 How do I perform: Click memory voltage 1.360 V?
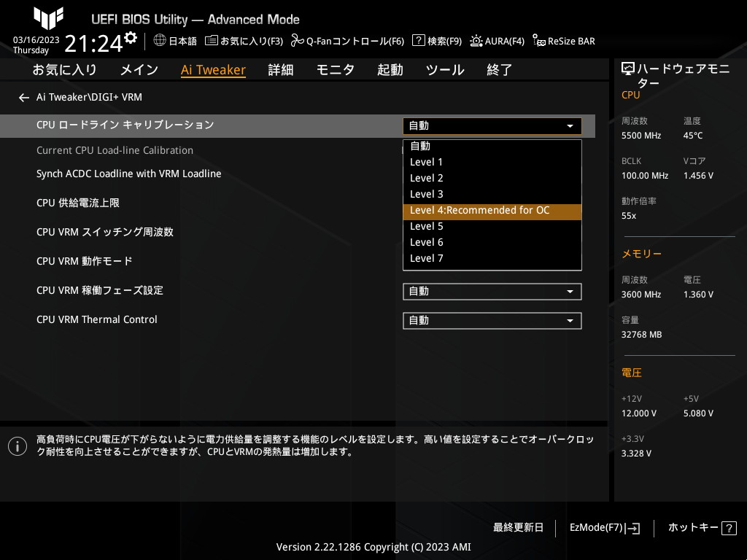point(698,295)
